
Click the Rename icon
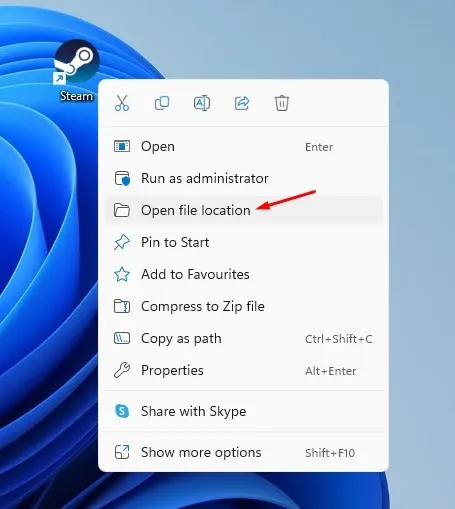(202, 103)
